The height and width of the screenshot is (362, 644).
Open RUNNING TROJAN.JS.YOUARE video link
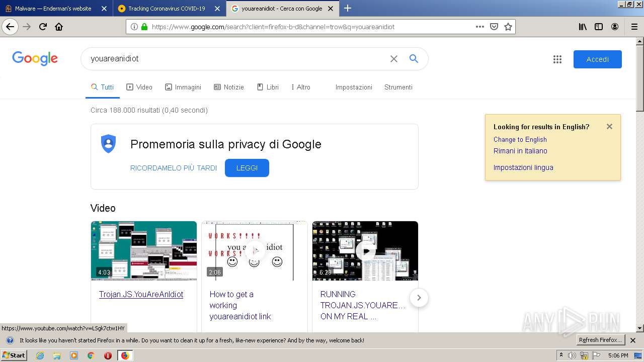click(x=363, y=305)
